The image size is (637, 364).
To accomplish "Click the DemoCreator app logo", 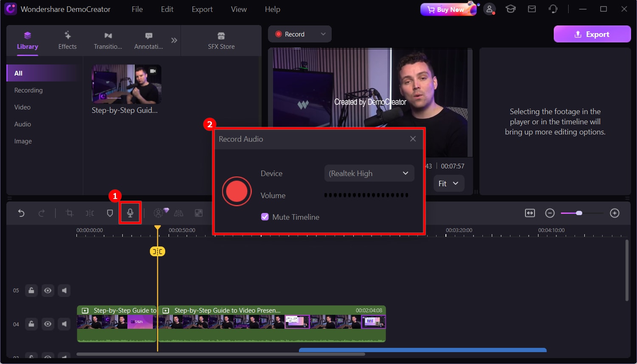I will click(11, 9).
